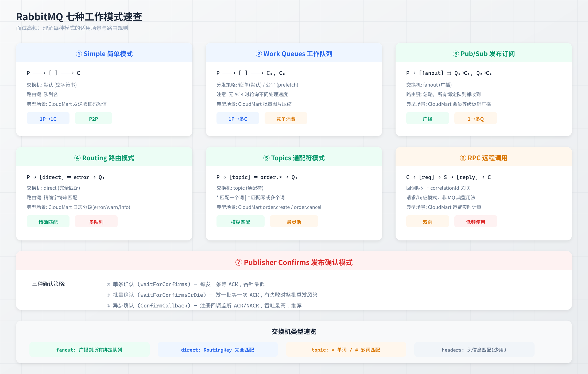Click the 'P ⟶ [ ] ⟶ C₁, C₂' diagram

pyautogui.click(x=251, y=73)
